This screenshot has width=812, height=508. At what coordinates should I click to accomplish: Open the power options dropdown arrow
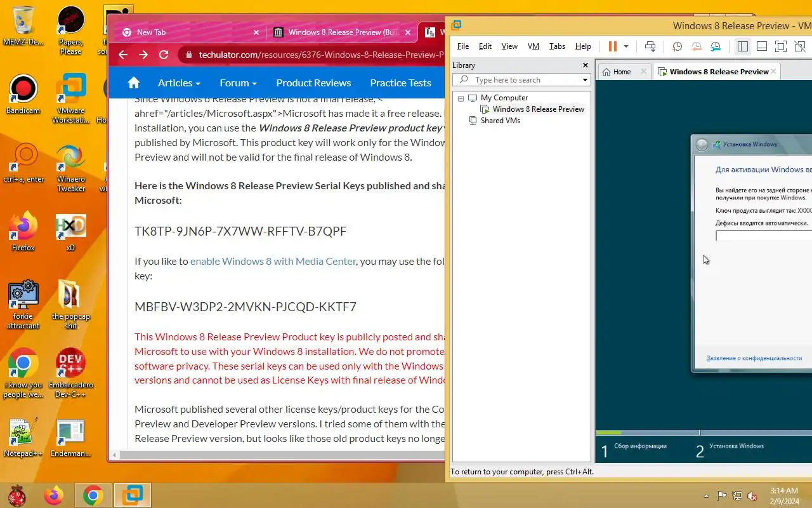click(626, 46)
